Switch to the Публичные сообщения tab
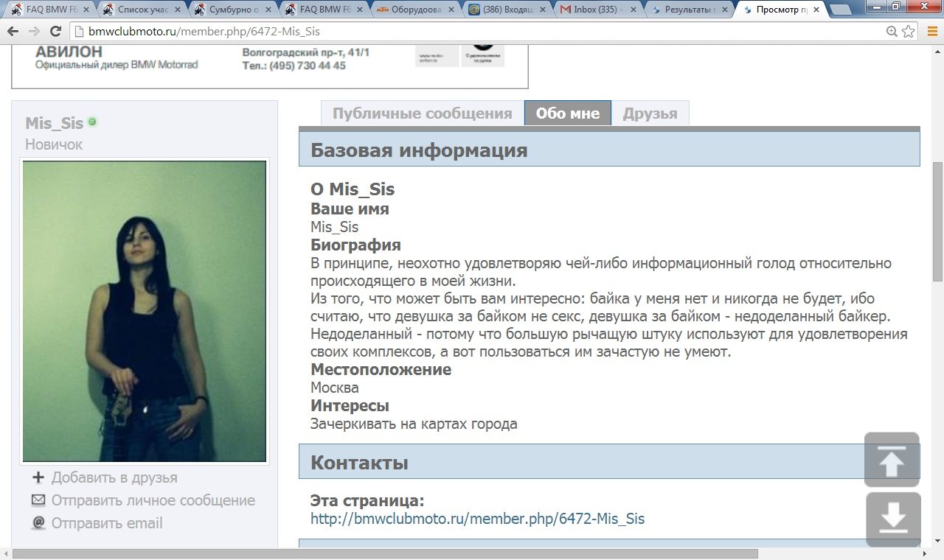944x560 pixels. (x=422, y=113)
